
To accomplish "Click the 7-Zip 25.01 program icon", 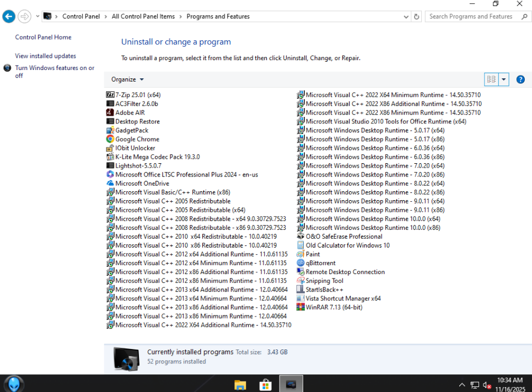I will [110, 95].
